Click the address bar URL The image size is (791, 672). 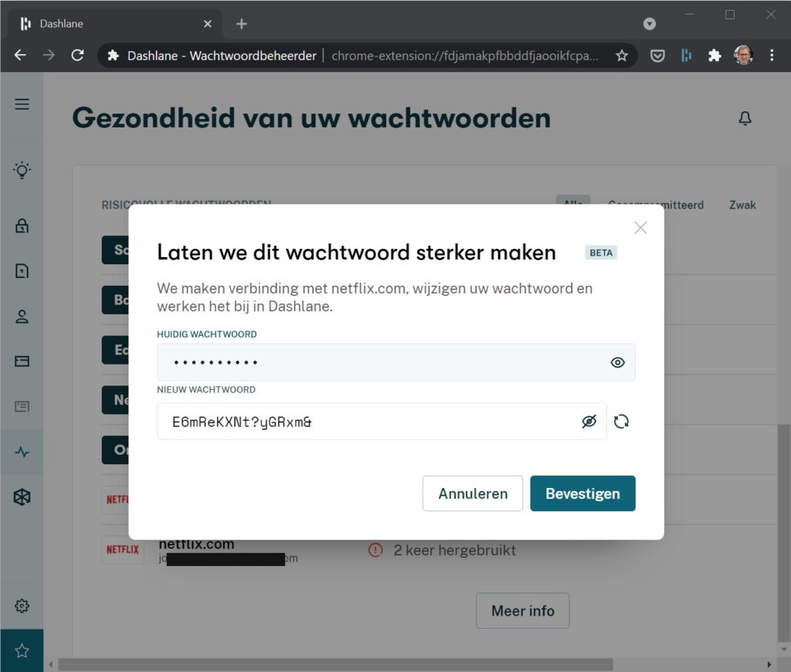click(x=464, y=56)
